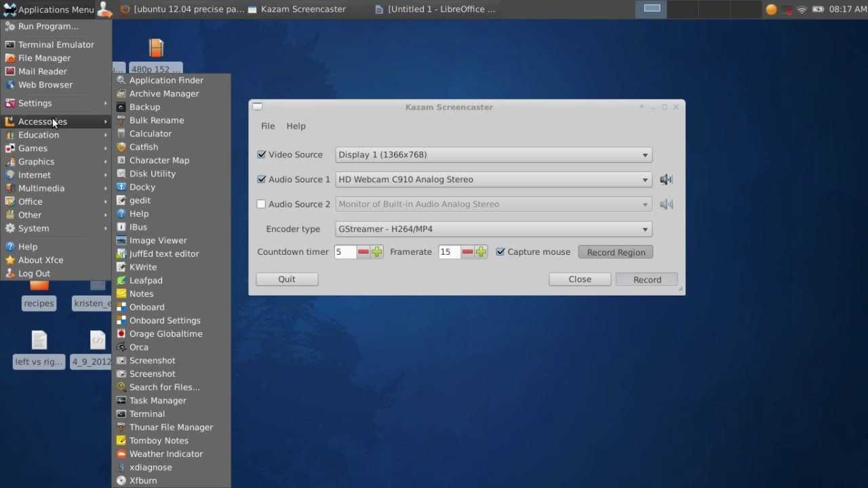Click the active workspace switcher box
Screen dimensions: 868x488
point(652,9)
